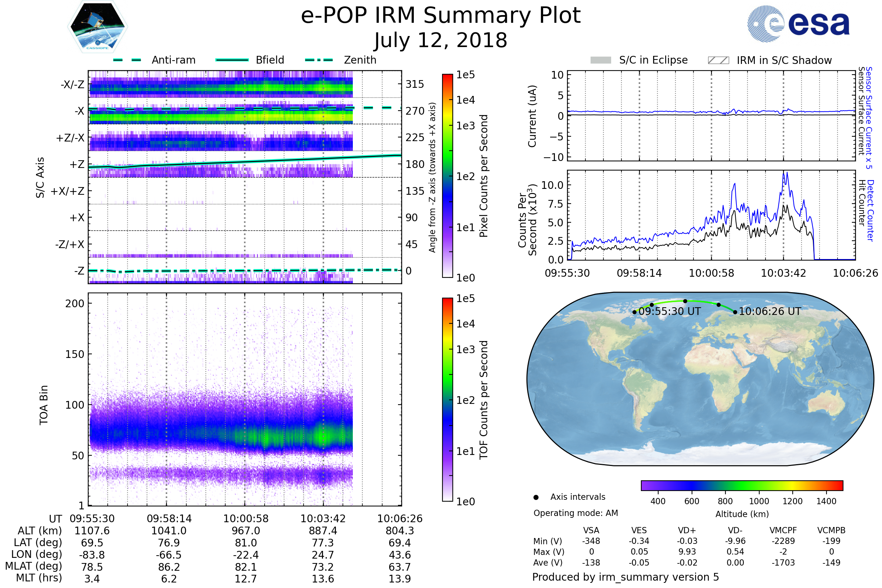Click the TOF Counts per Second color bar
This screenshot has height=588, width=882.
pyautogui.click(x=447, y=399)
